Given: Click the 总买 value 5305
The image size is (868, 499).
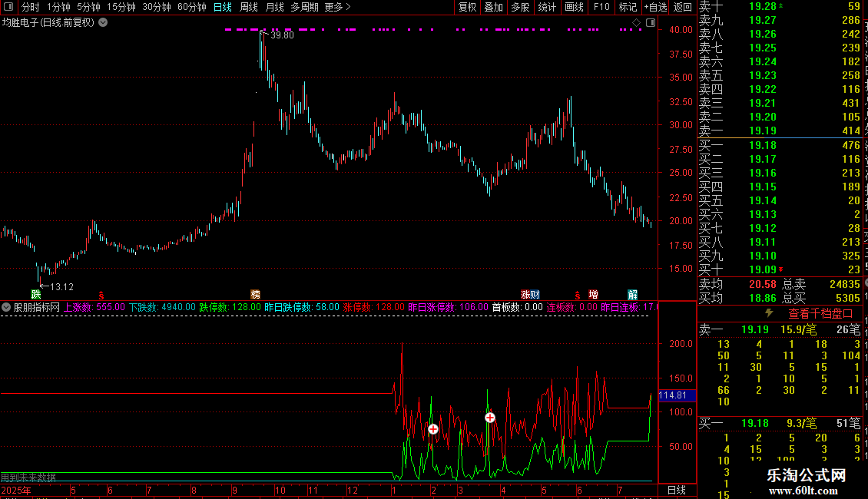Looking at the screenshot, I should click(x=847, y=298).
